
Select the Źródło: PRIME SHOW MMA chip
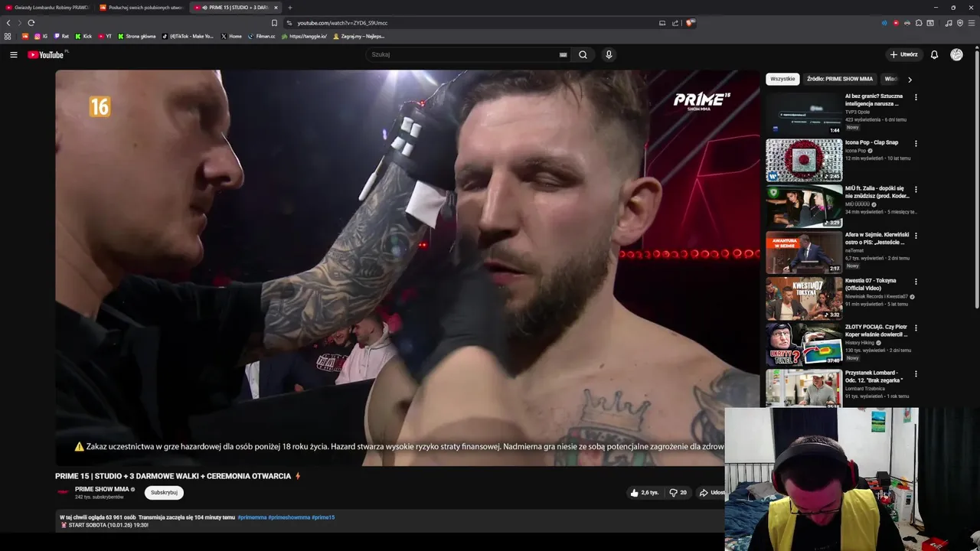[840, 79]
